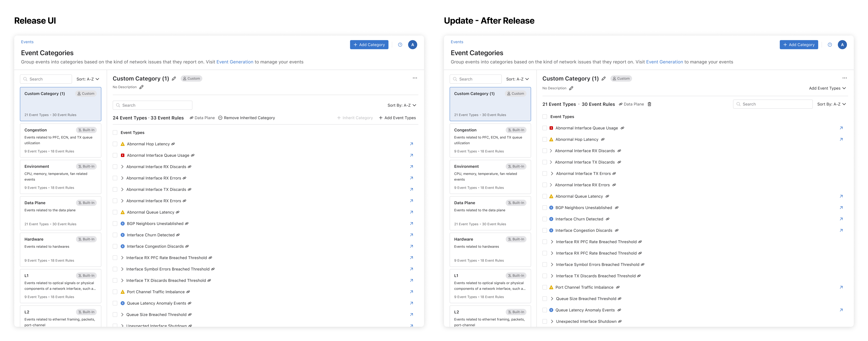Check Abnormal Queue Latency box in Update panel
The width and height of the screenshot is (868, 341).
(545, 196)
